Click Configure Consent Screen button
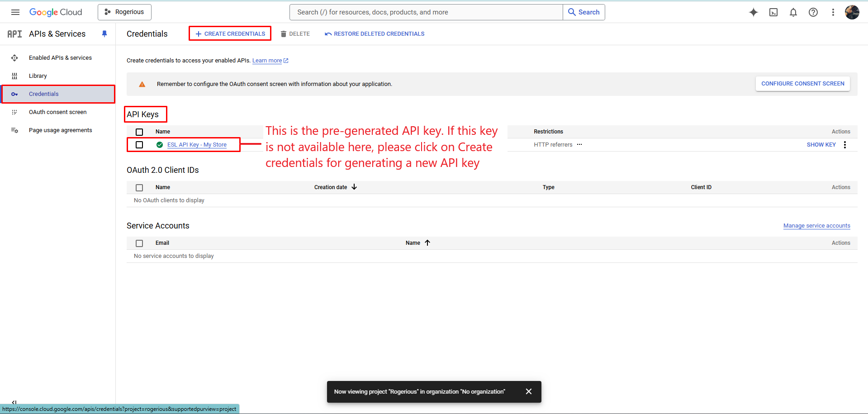This screenshot has width=868, height=414. click(802, 84)
